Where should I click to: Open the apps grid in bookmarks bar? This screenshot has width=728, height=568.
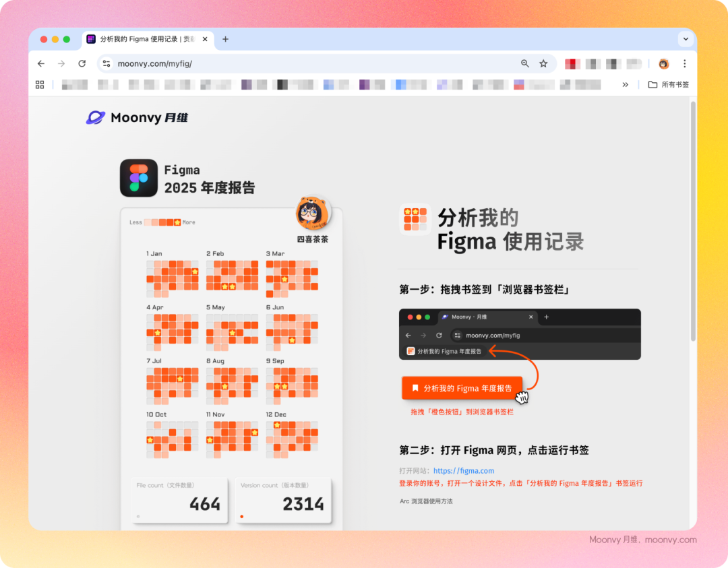click(40, 85)
